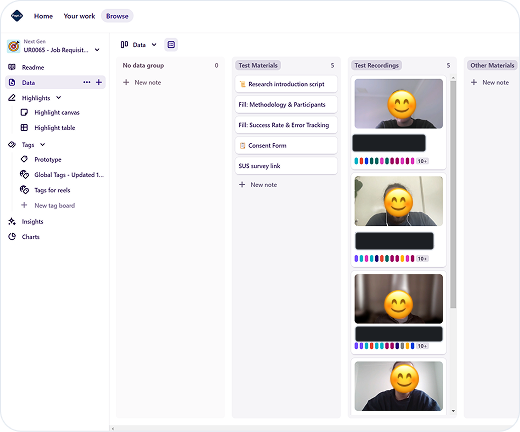Click the Highlight canvas icon
The height and width of the screenshot is (432, 520).
tap(24, 112)
